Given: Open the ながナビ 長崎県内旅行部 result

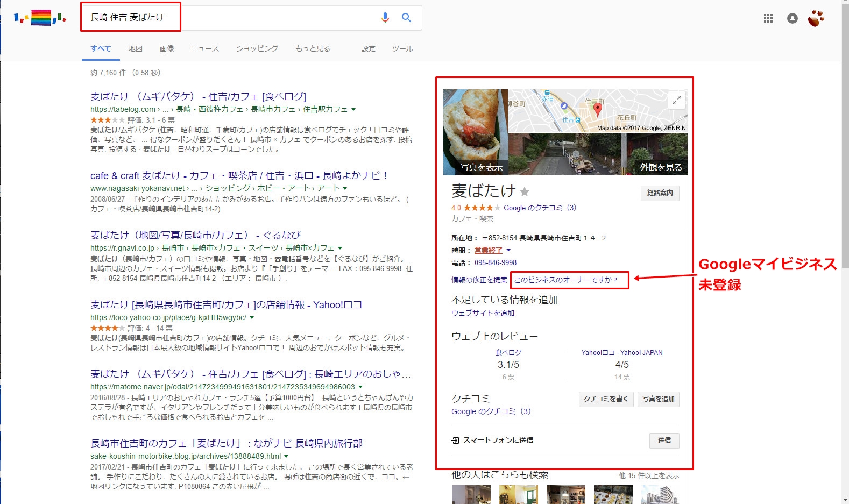Looking at the screenshot, I should 227,443.
